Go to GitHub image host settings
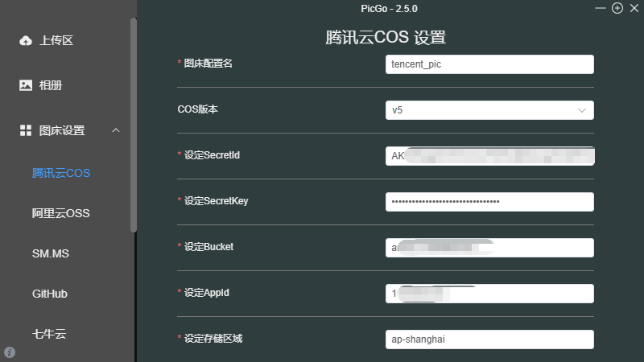 point(50,294)
